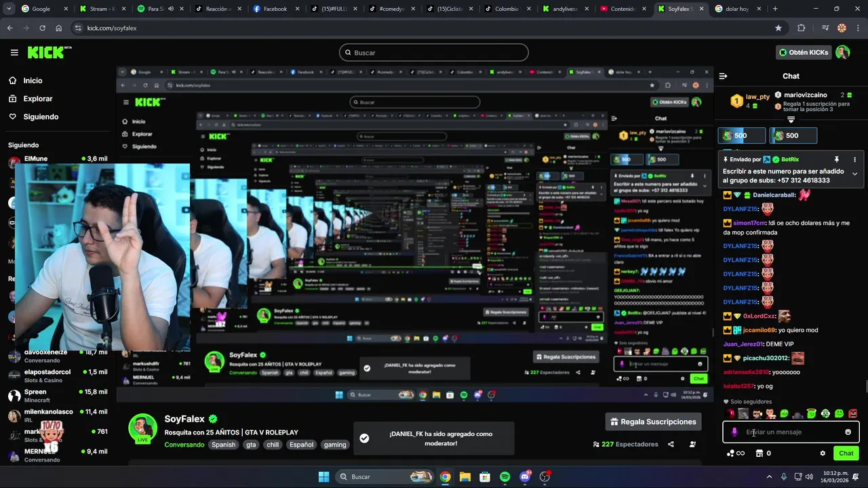This screenshot has height=488, width=868.
Task: Go to Inicio in the sidebar
Action: (25, 81)
